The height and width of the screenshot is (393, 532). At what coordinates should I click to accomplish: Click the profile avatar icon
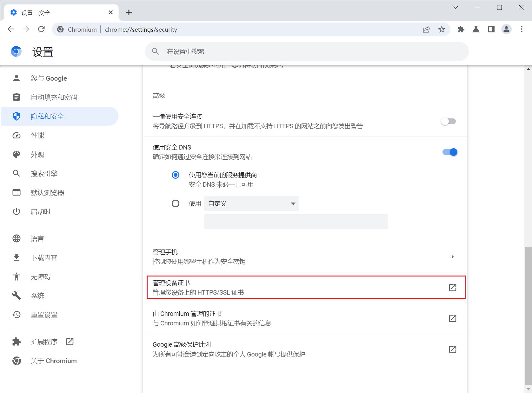pos(506,30)
